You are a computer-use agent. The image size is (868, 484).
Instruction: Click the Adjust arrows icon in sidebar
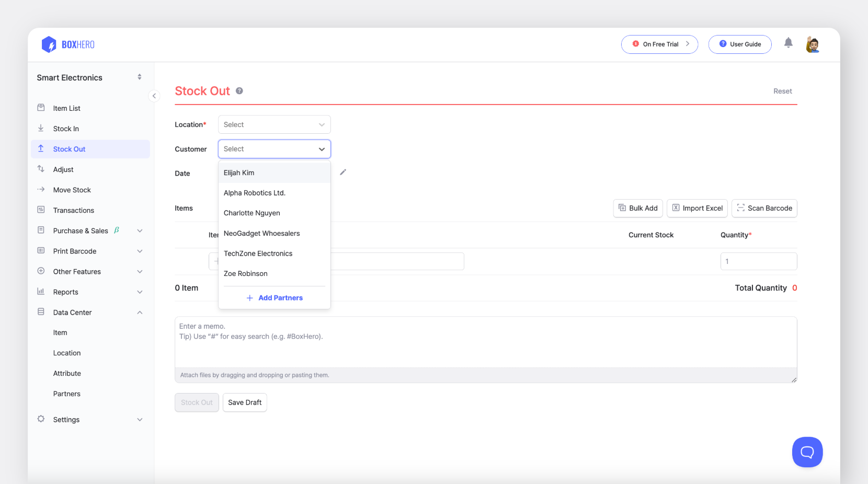coord(41,169)
